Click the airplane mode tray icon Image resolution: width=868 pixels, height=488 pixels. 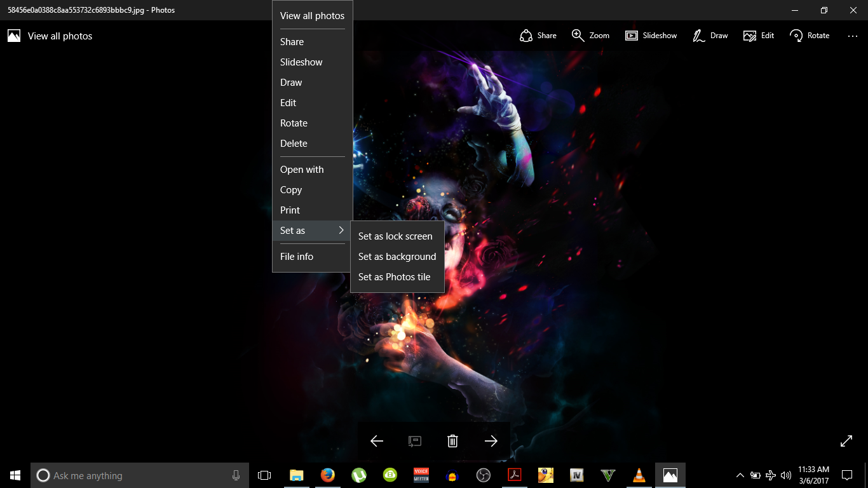[x=771, y=475]
